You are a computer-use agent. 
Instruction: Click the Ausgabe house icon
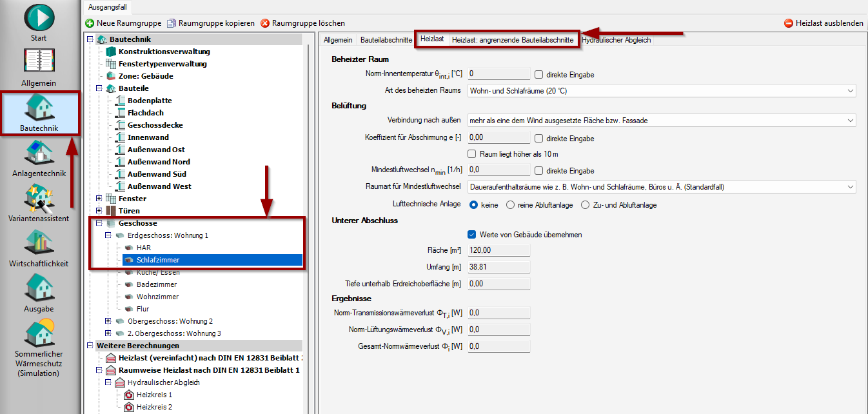pyautogui.click(x=39, y=289)
